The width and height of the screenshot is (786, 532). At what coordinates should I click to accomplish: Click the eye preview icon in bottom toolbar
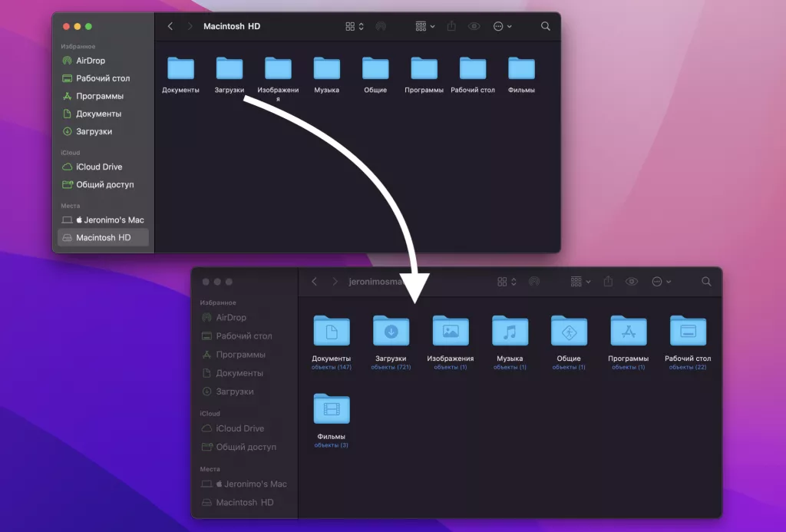point(632,282)
